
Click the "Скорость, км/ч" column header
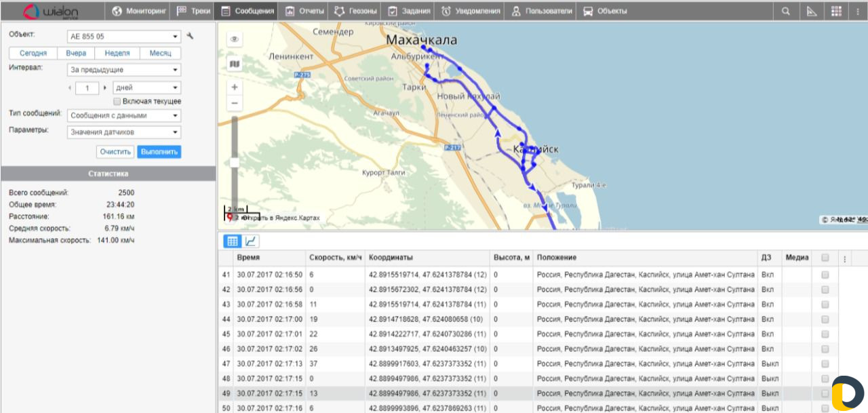click(x=335, y=258)
